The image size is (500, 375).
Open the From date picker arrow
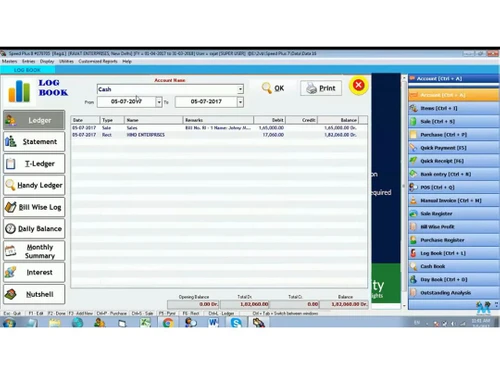[159, 102]
